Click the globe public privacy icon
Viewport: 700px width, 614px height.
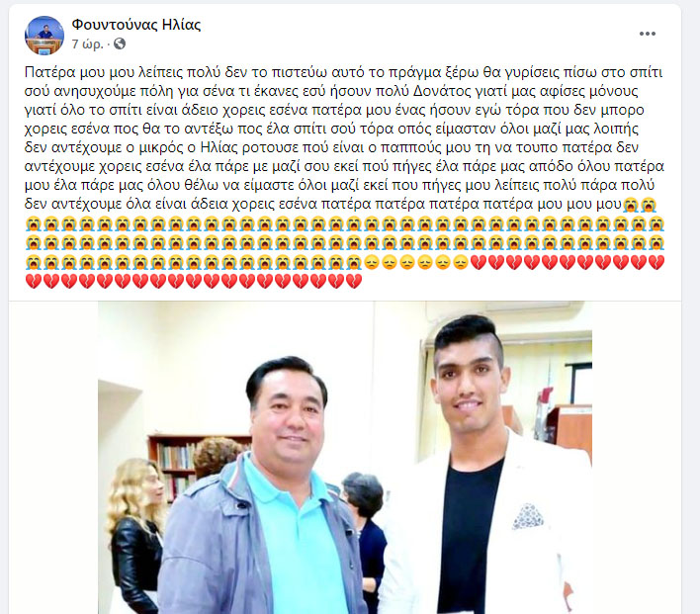120,44
